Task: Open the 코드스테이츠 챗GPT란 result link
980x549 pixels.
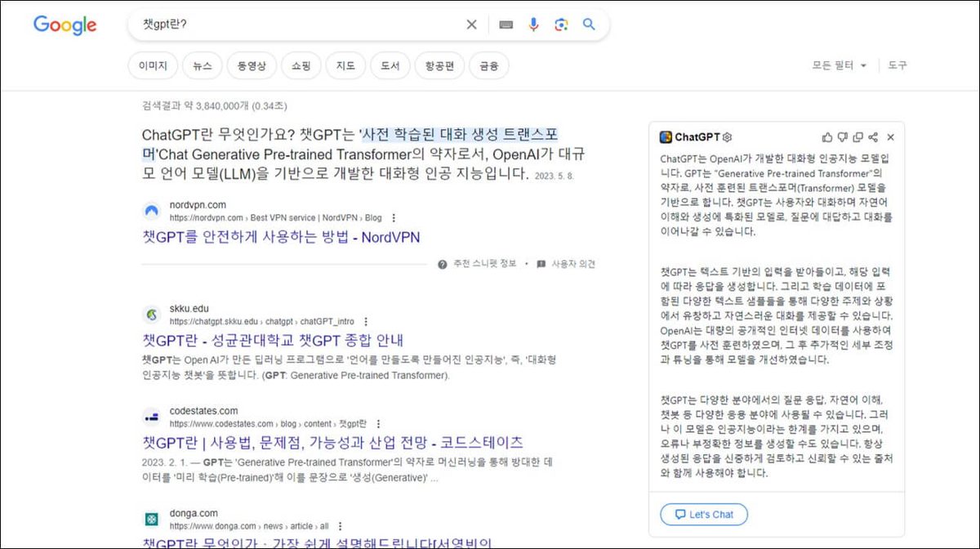Action: coord(332,443)
